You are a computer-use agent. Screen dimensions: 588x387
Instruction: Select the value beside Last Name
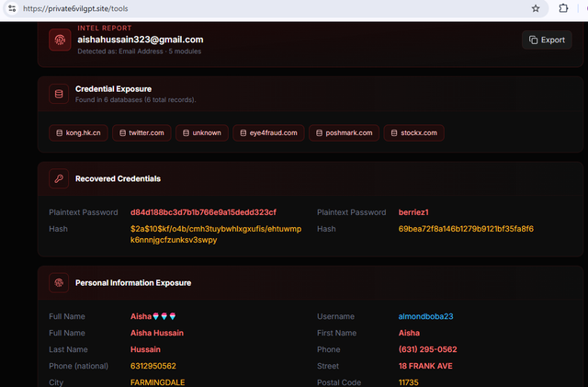(145, 349)
